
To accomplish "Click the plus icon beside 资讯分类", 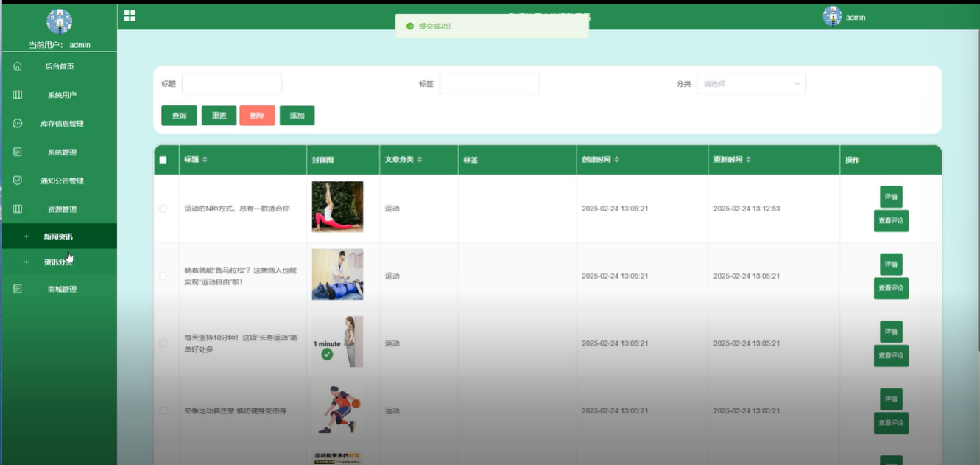I will pyautogui.click(x=27, y=262).
